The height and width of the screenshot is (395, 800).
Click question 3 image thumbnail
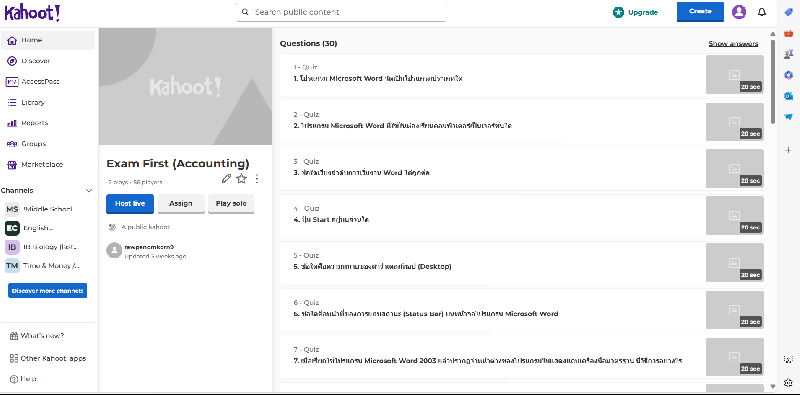735,168
